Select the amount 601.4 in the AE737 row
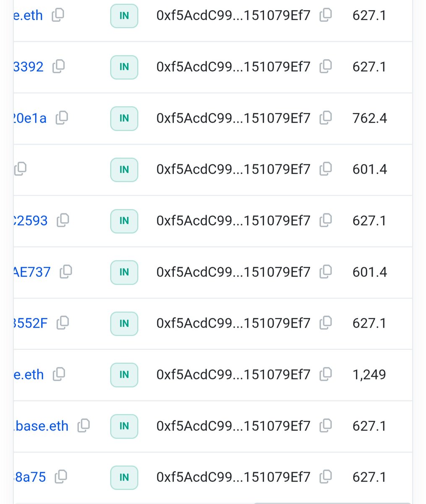 (370, 272)
